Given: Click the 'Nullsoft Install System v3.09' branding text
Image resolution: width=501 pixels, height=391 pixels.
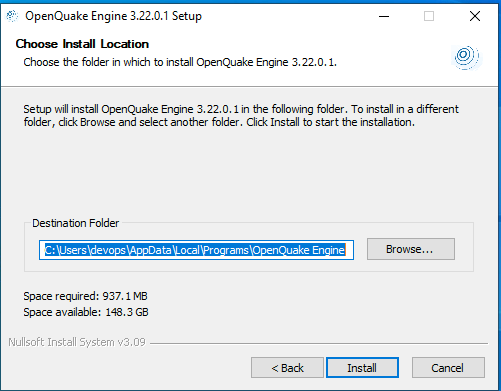Looking at the screenshot, I should click(77, 342).
